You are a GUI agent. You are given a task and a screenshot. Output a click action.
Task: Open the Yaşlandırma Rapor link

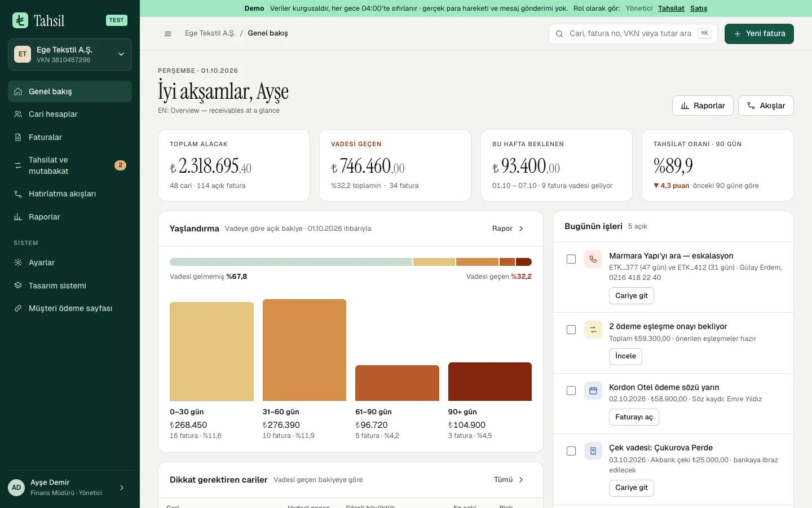tap(508, 229)
